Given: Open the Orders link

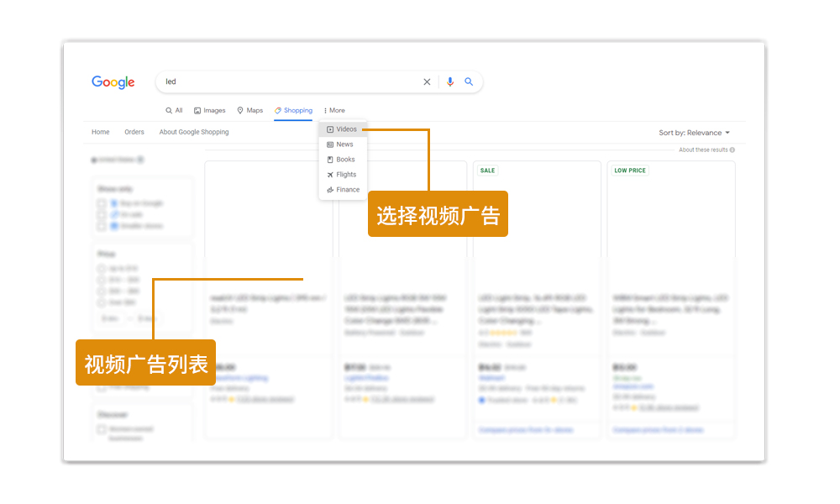Looking at the screenshot, I should [134, 132].
